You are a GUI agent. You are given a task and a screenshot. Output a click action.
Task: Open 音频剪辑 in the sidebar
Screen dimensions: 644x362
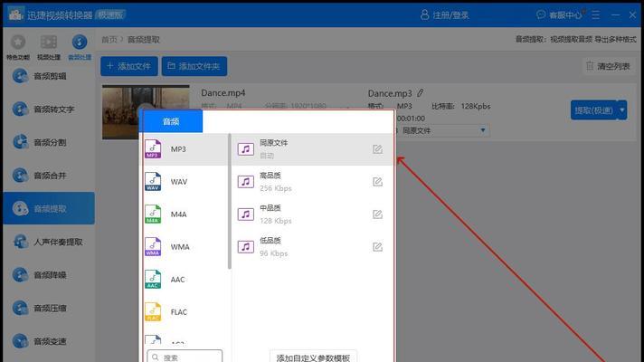(49, 76)
